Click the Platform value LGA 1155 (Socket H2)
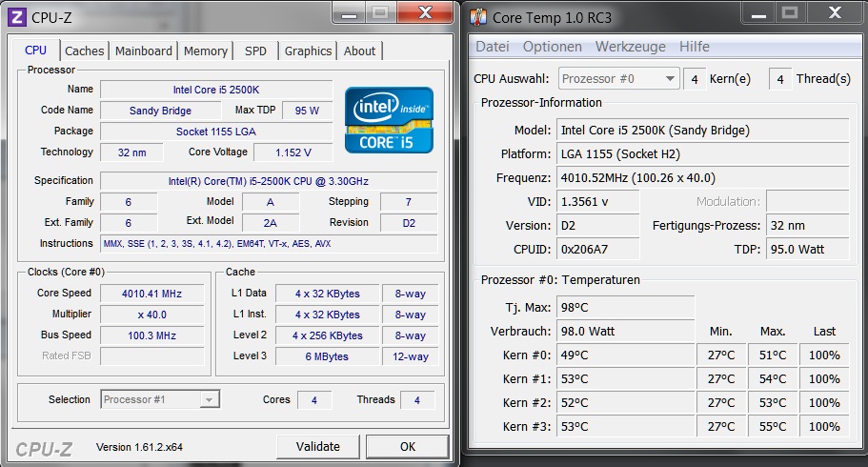868x467 pixels. tap(702, 154)
